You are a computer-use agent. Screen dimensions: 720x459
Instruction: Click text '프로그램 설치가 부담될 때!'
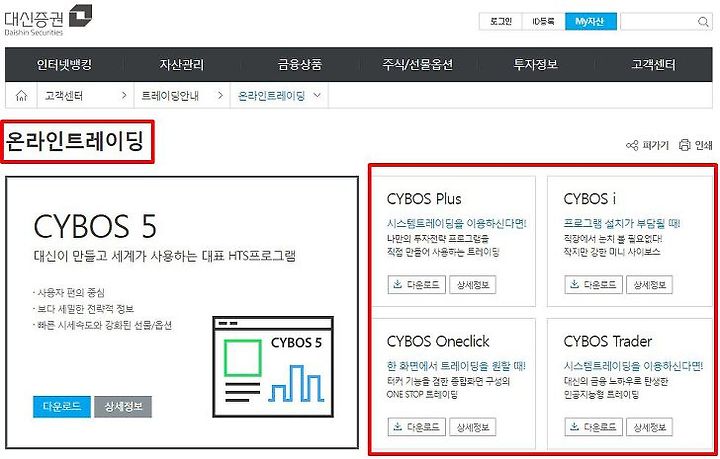click(622, 224)
